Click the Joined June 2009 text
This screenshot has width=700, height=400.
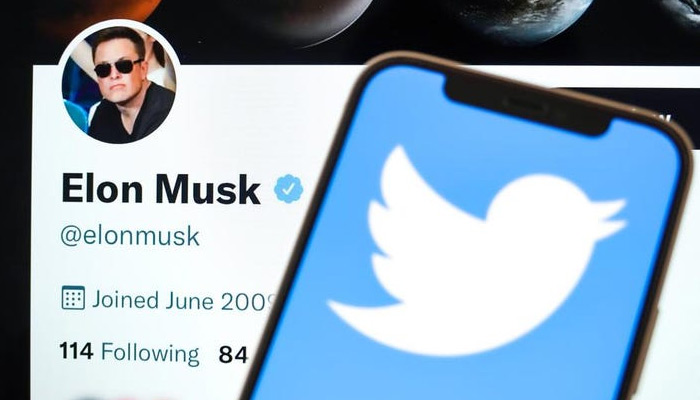pos(183,300)
